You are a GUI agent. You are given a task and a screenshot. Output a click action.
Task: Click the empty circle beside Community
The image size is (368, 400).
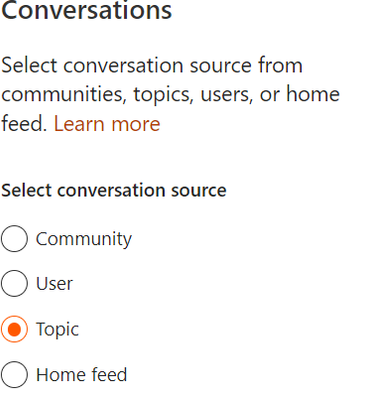(x=14, y=238)
